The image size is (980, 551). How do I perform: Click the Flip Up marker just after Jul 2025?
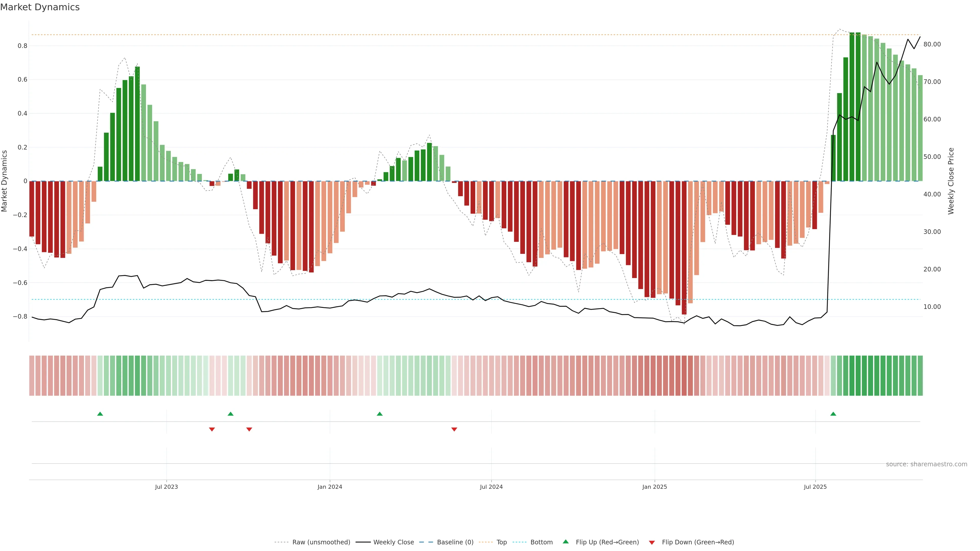tap(833, 414)
